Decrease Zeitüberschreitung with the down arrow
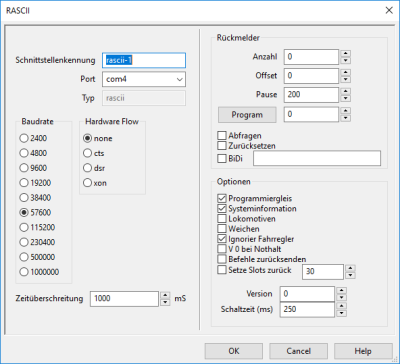This screenshot has height=364, width=400. coord(165,303)
